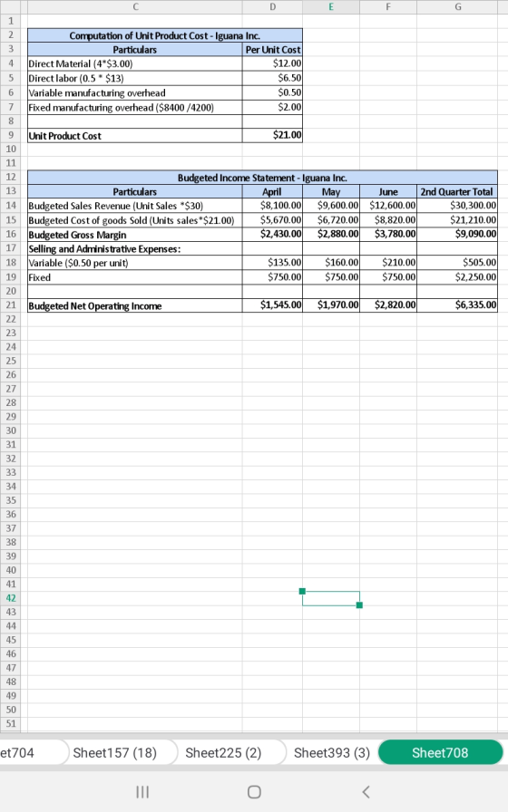The image size is (508, 812).
Task: Select the $8,820.00 June cost of goods cell
Action: coord(388,220)
